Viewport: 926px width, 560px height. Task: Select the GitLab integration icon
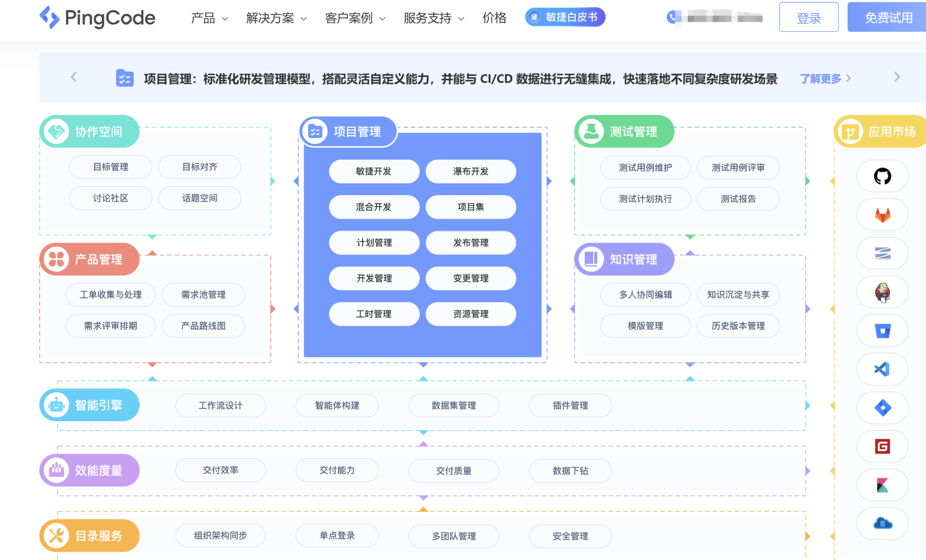(x=882, y=215)
